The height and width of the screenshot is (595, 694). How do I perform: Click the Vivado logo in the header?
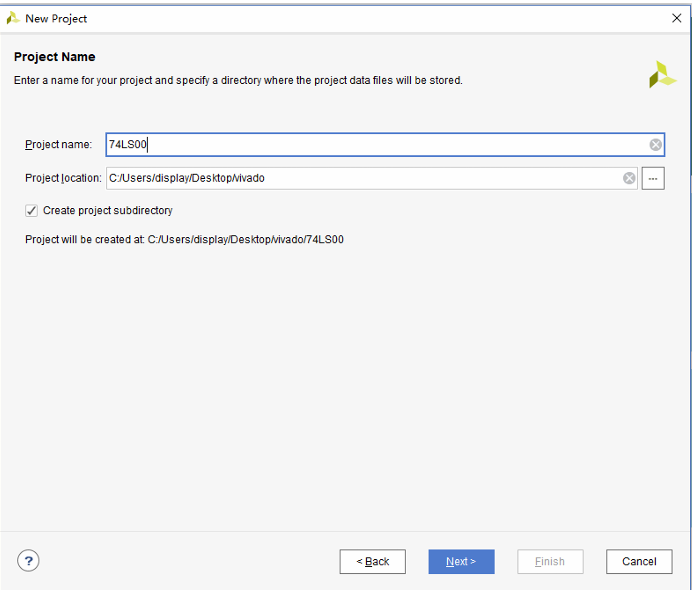(x=662, y=75)
